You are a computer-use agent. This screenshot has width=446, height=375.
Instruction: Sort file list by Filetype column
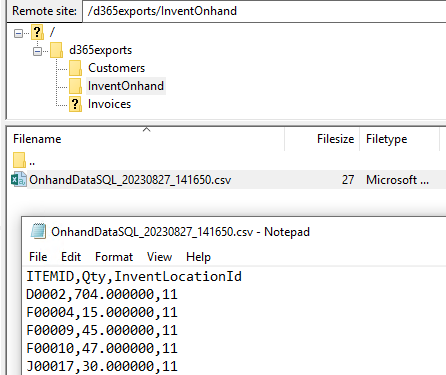click(x=399, y=139)
